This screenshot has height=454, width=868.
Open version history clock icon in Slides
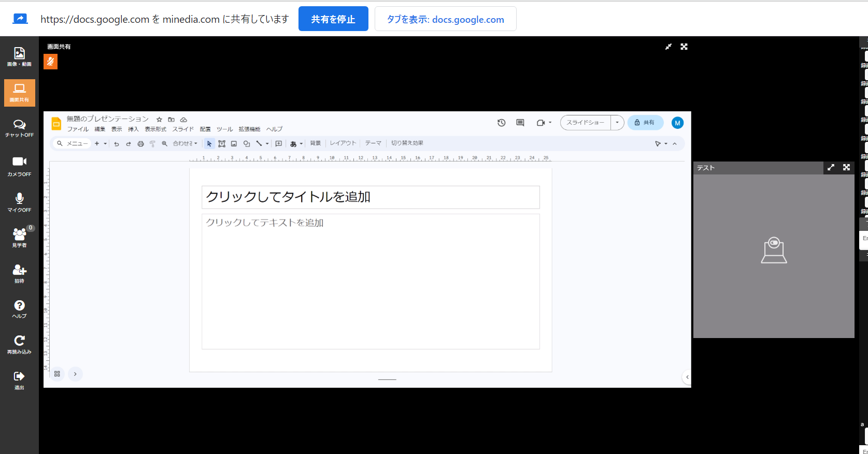click(x=501, y=123)
